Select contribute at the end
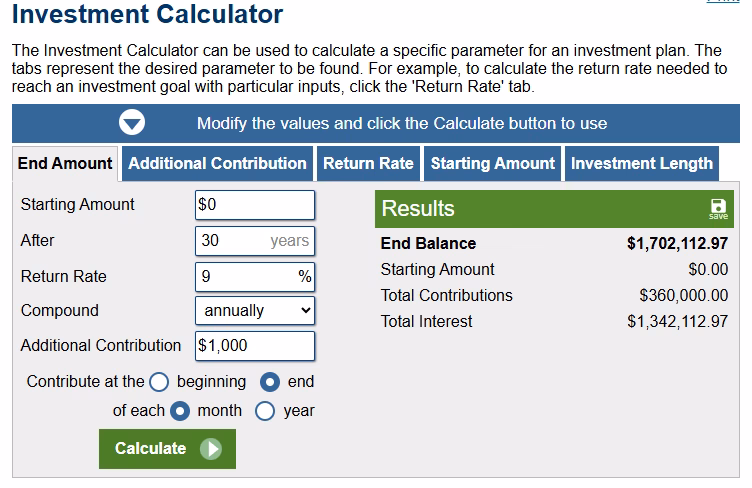752x488 pixels. point(270,381)
